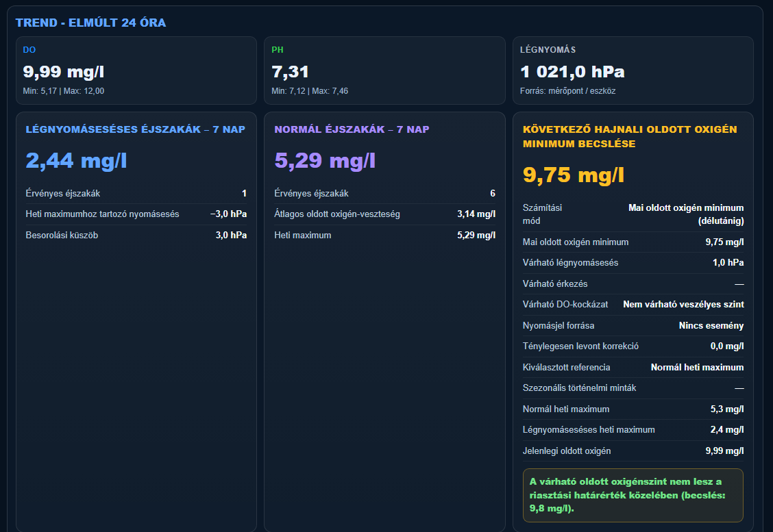Select the 0,0 mg/l correction value
Screen dimensions: 773x532
pyautogui.click(x=727, y=346)
